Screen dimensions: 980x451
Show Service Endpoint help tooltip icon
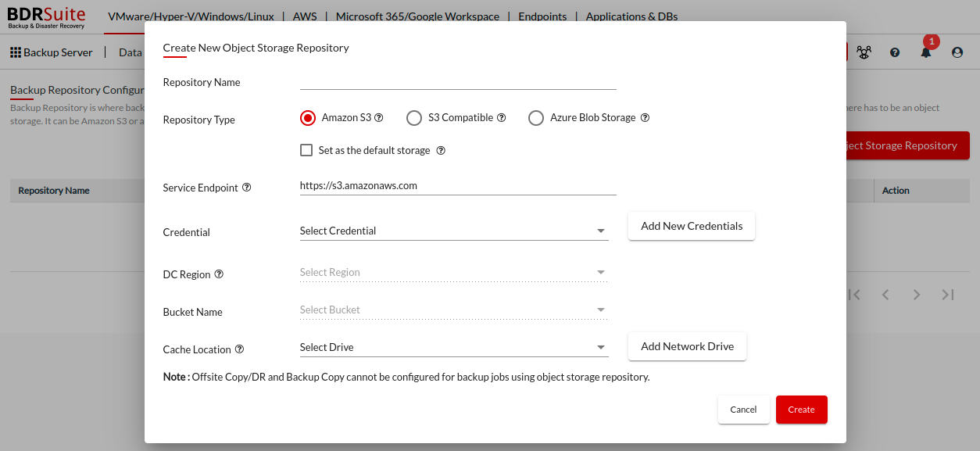pyautogui.click(x=247, y=188)
